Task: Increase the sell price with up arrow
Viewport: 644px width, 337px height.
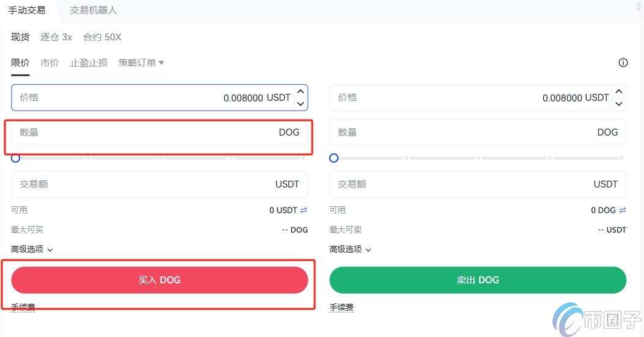Action: pyautogui.click(x=619, y=92)
